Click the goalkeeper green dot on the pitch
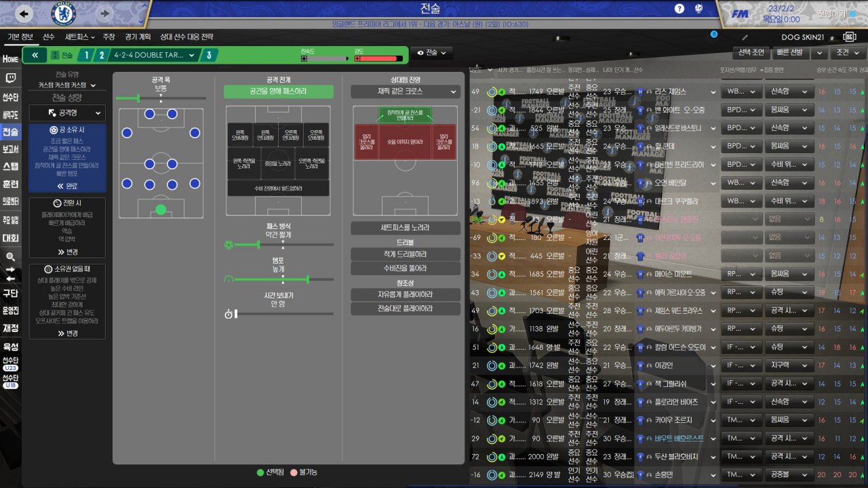This screenshot has height=488, width=868. (161, 209)
